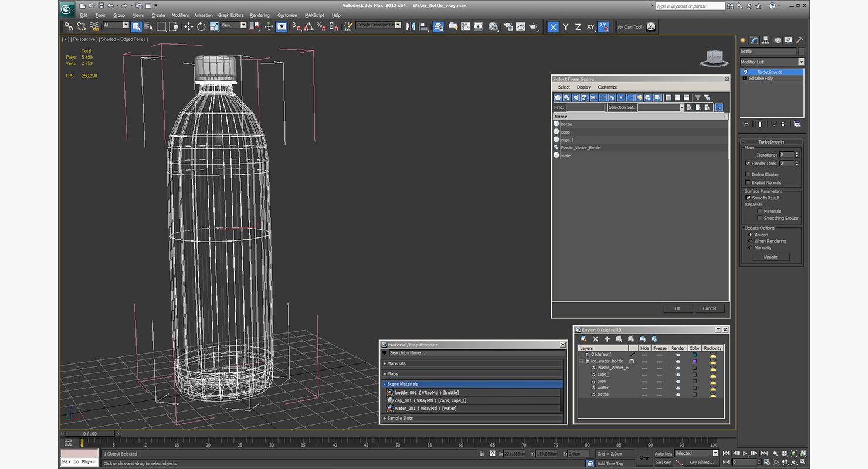Enable the Isoline Display checkbox
The image size is (868, 469).
(x=747, y=174)
